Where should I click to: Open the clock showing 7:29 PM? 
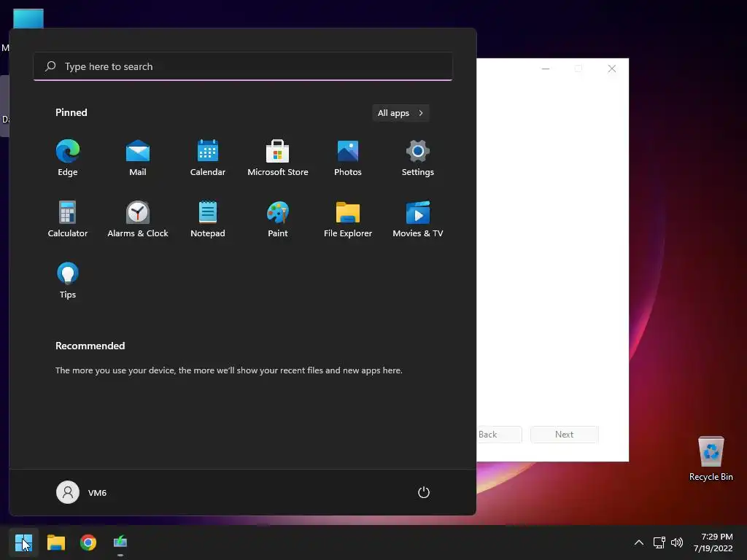pyautogui.click(x=713, y=542)
